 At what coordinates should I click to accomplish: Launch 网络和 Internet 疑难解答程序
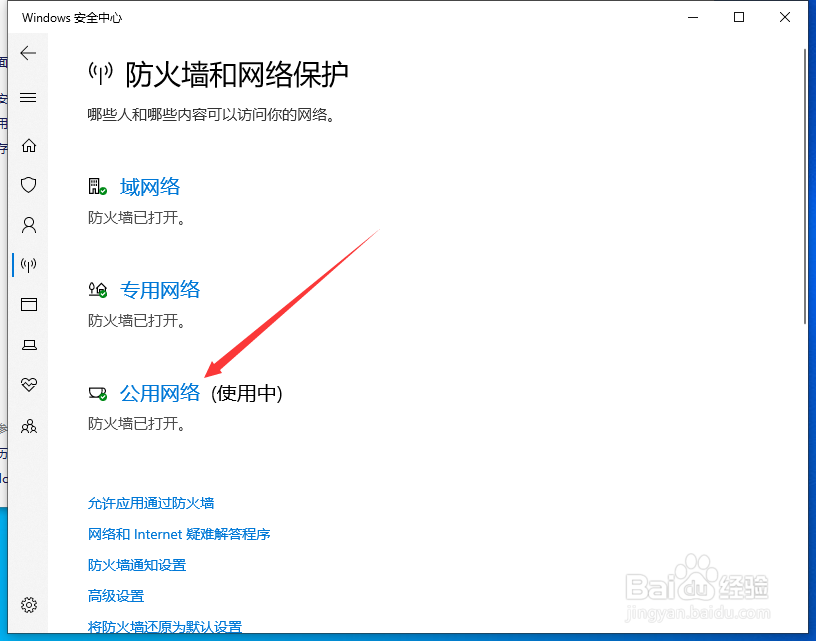[x=178, y=534]
